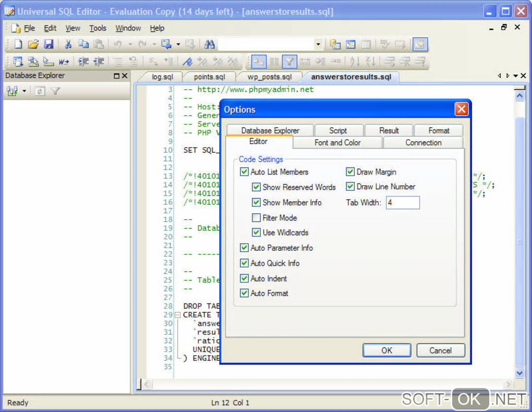
Task: Uncheck Auto List Members
Action: [244, 172]
